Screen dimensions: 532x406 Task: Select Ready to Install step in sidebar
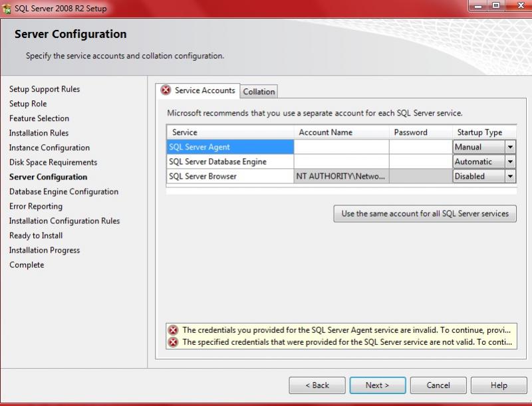[36, 235]
